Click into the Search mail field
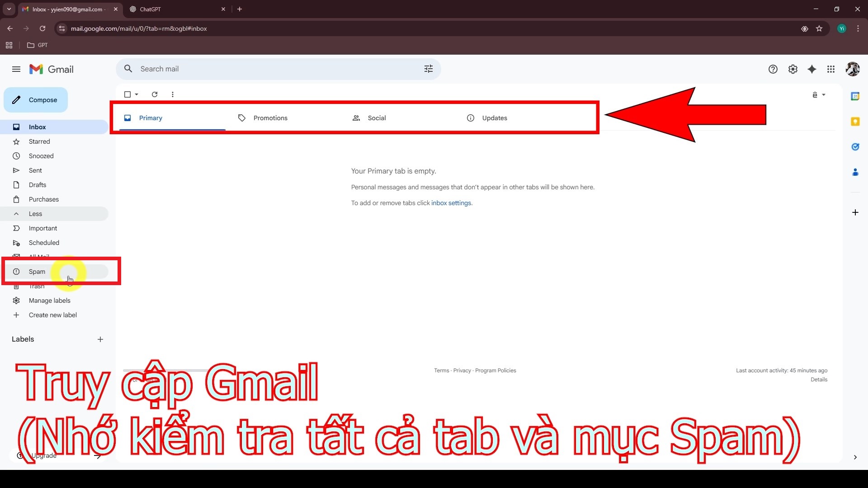The width and height of the screenshot is (868, 488). 271,69
